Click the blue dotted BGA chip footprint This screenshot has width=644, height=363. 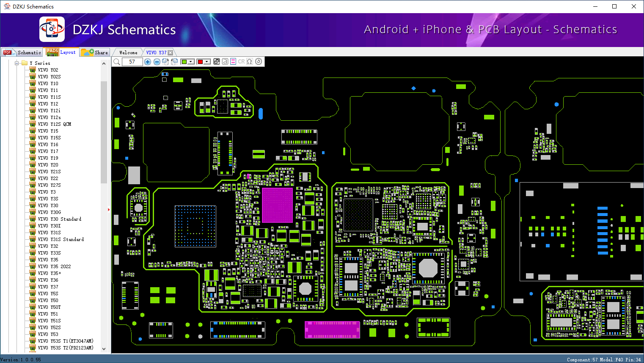coord(195,226)
